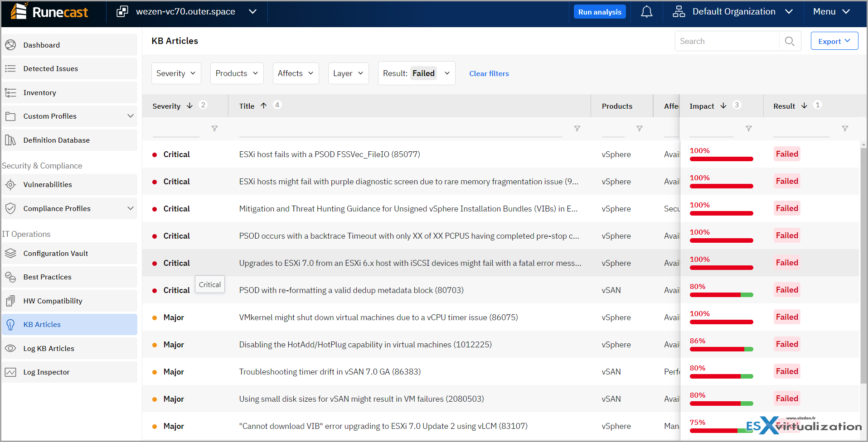Click the Inventory sidebar icon
The width and height of the screenshot is (868, 442).
tap(10, 92)
